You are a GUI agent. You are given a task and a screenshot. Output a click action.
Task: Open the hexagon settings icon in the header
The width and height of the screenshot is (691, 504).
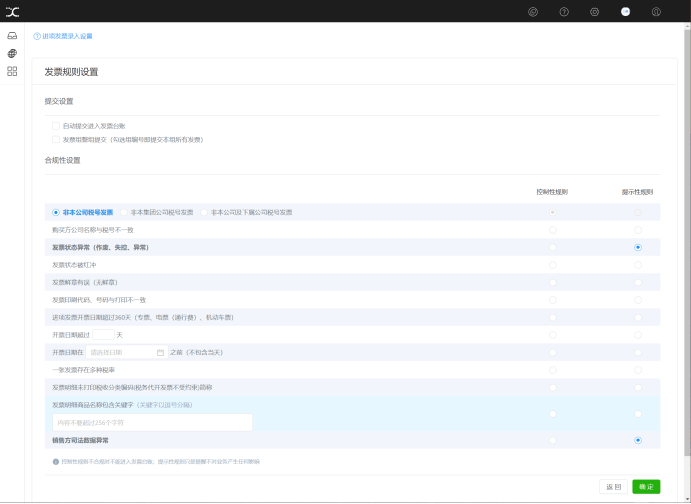pos(594,12)
